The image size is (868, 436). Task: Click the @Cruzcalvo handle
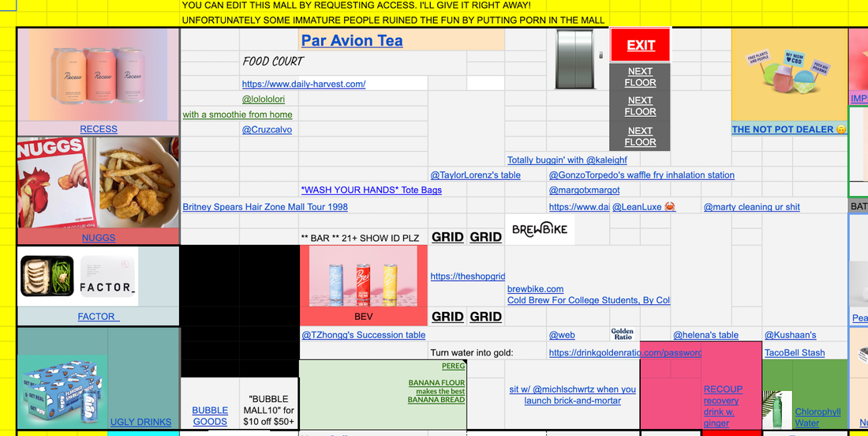[267, 130]
